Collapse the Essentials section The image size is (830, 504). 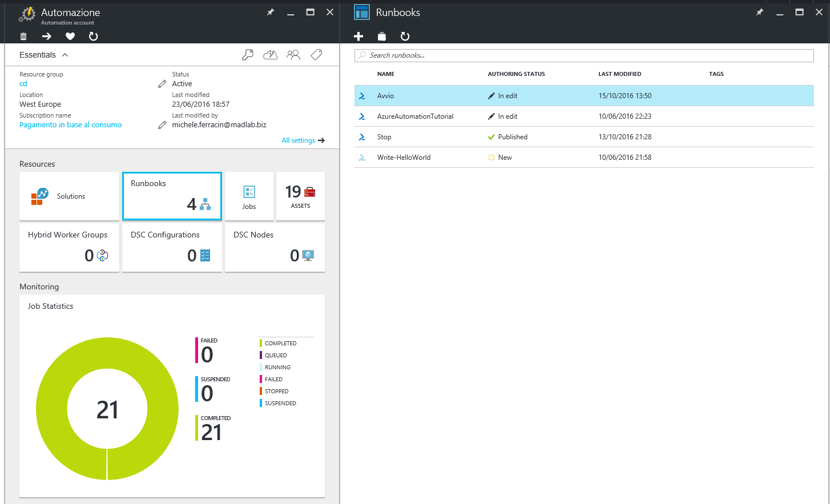pyautogui.click(x=65, y=55)
